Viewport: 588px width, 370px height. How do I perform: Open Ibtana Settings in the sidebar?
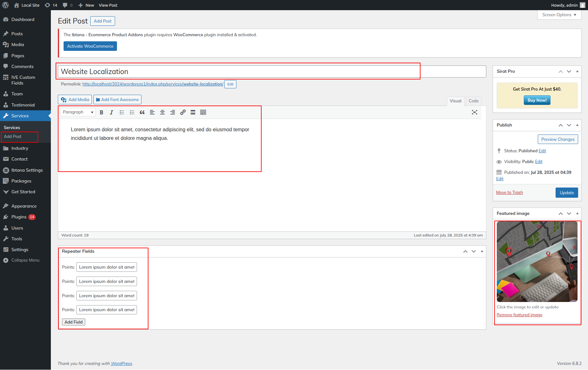27,170
